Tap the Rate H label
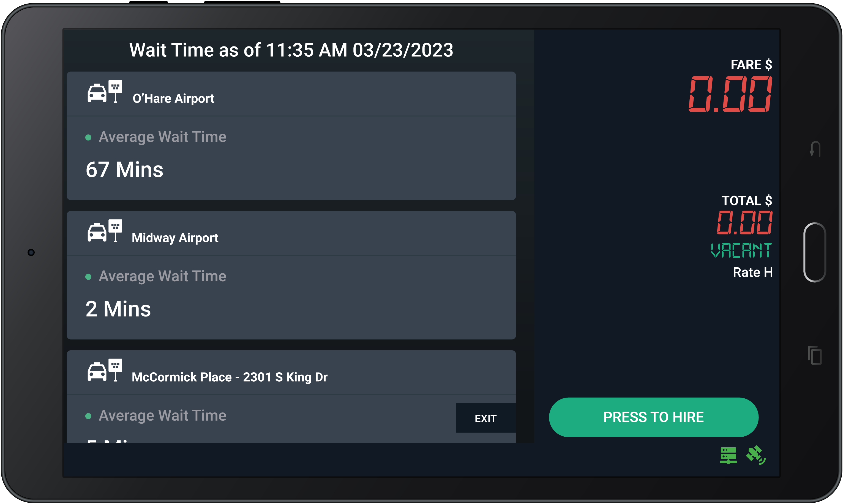This screenshot has width=843, height=504. (752, 272)
